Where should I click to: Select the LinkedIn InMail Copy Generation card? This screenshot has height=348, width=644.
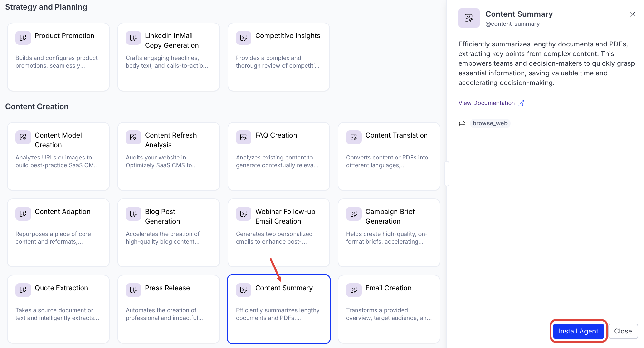(169, 57)
